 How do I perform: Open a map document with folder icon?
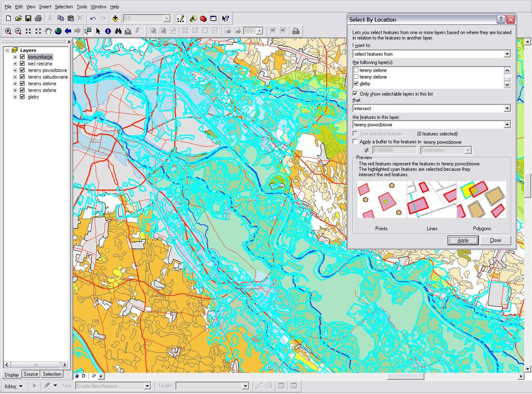click(x=18, y=18)
